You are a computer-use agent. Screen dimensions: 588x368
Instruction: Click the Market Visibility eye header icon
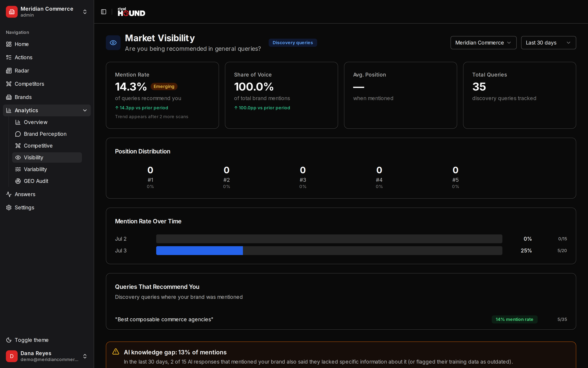click(113, 43)
